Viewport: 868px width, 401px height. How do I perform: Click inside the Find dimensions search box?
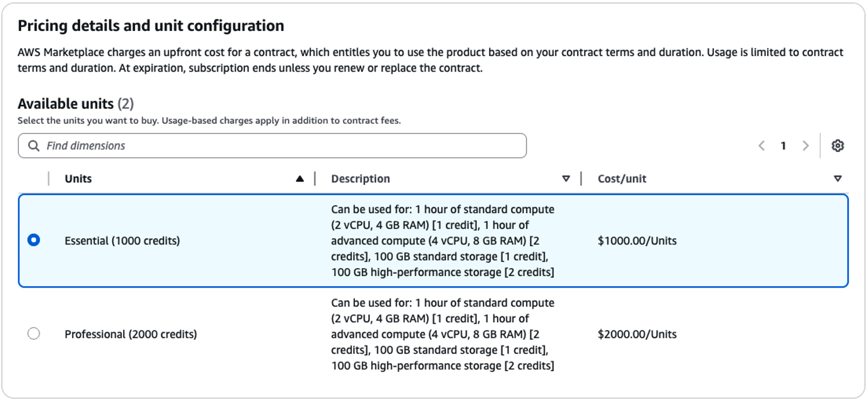click(x=172, y=146)
